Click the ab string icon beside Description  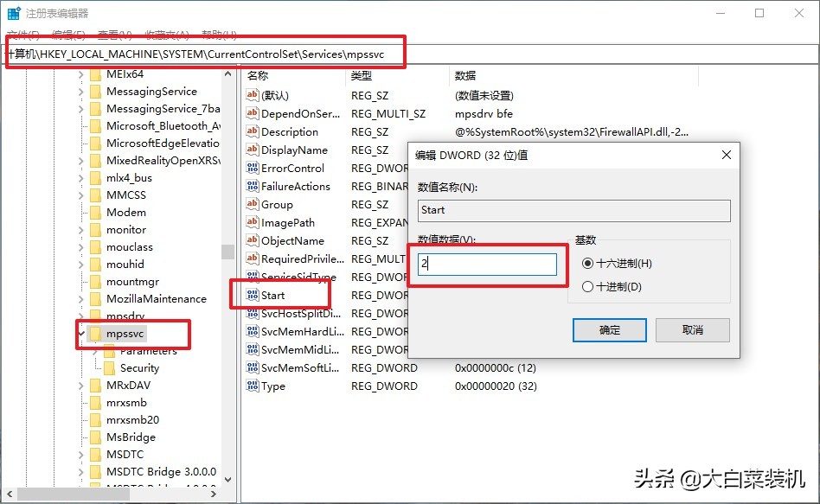pos(253,131)
